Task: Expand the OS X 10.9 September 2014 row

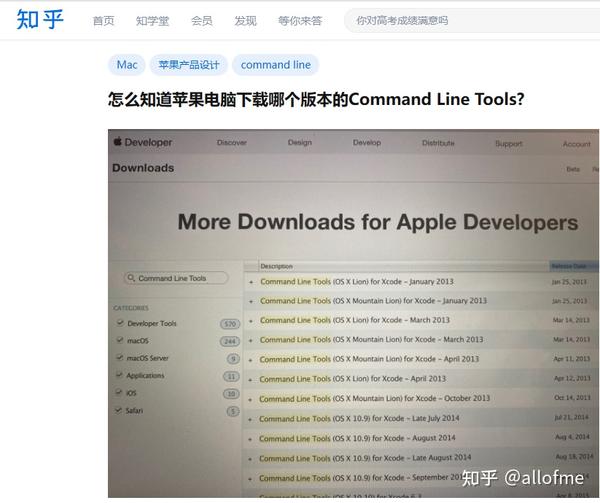Action: (x=250, y=479)
